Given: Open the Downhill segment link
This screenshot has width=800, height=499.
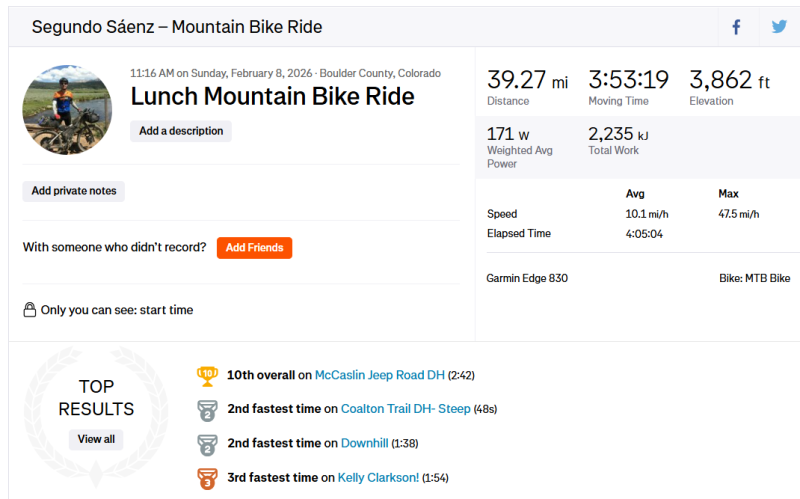Looking at the screenshot, I should click(364, 443).
